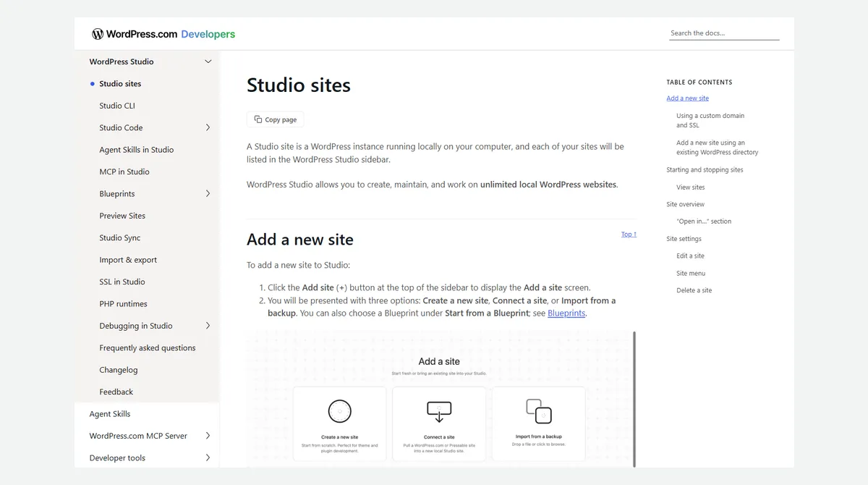Open the PHP runtimes page
The image size is (868, 485).
click(x=123, y=304)
